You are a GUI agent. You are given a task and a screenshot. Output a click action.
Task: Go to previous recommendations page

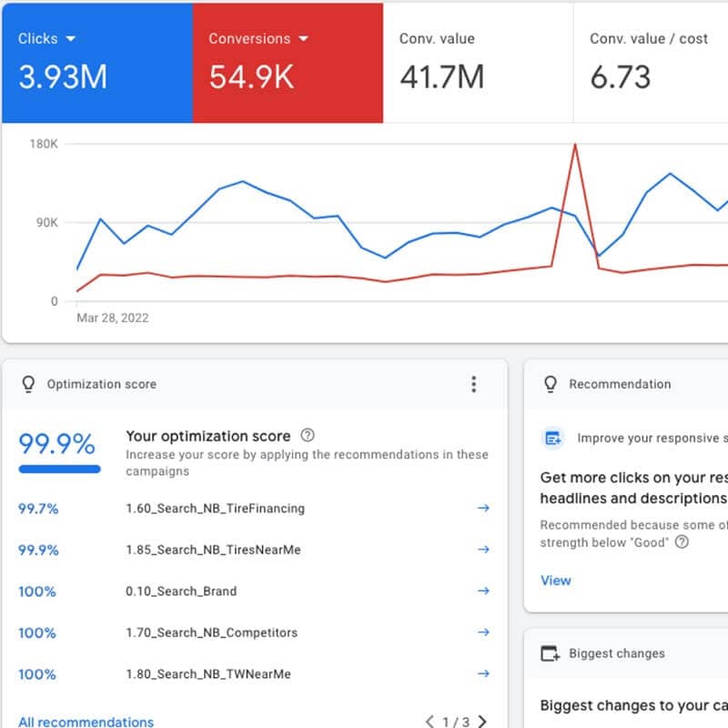(x=430, y=722)
